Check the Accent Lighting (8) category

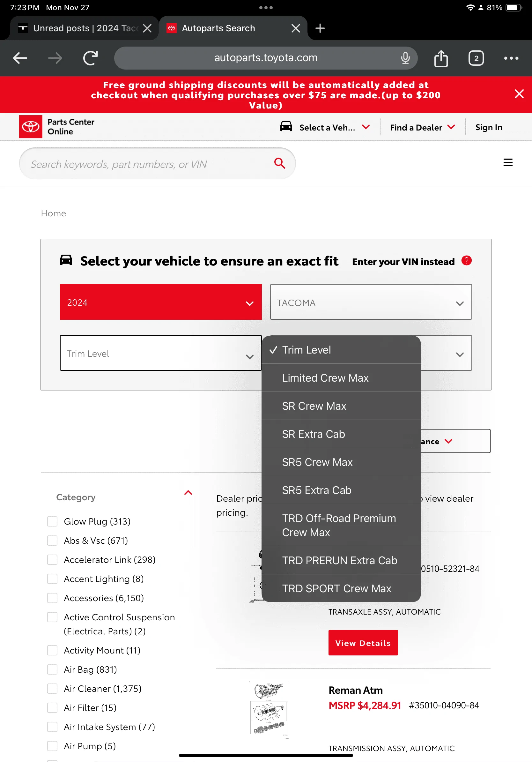[x=52, y=579]
